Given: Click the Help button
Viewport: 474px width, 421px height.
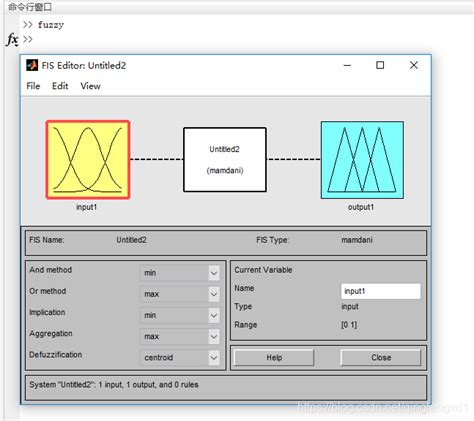Looking at the screenshot, I should [274, 358].
